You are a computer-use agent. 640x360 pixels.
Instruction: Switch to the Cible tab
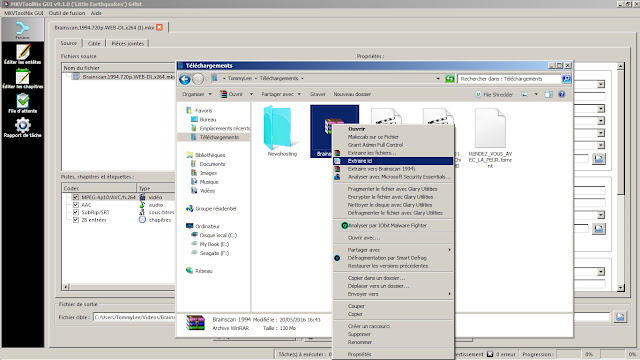coord(94,43)
